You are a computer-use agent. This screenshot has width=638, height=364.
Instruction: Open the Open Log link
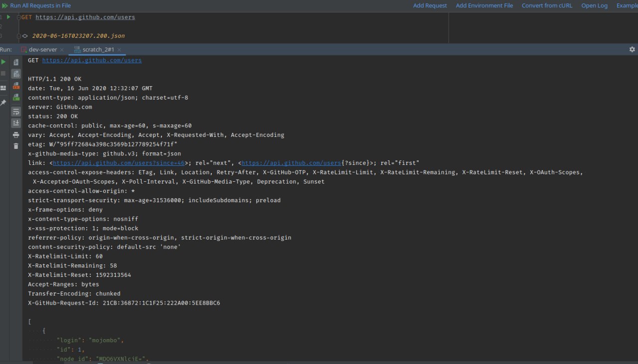coord(595,5)
